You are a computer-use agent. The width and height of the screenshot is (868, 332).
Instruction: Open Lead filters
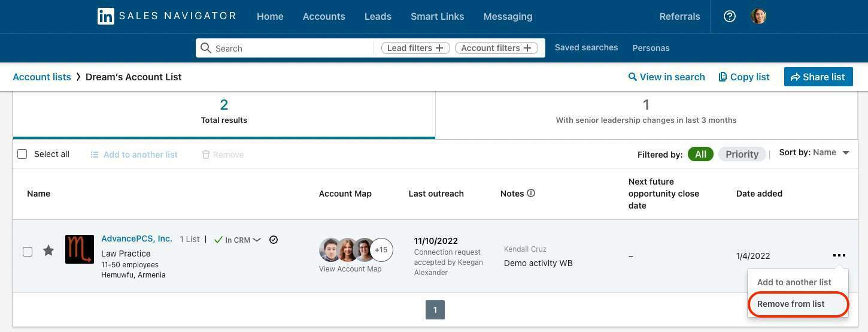coord(415,48)
